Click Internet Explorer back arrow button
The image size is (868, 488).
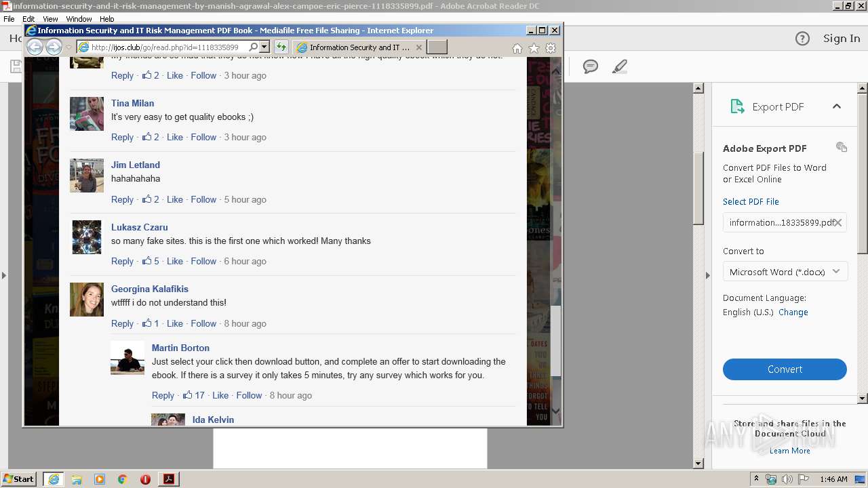coord(35,47)
